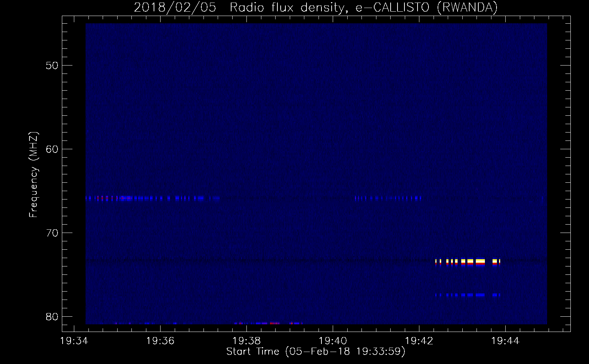Viewport: 589px width, 364px height.
Task: Click the '60' frequency tick label
Action: [52, 149]
